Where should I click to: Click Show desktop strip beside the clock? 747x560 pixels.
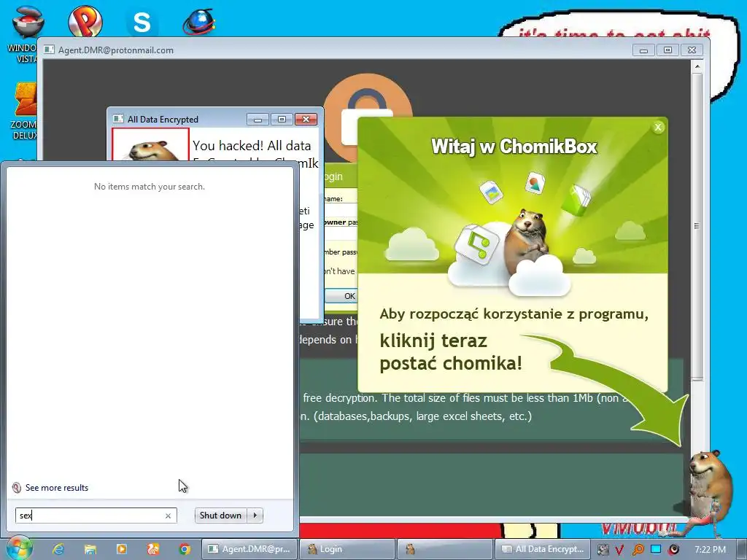(x=741, y=549)
